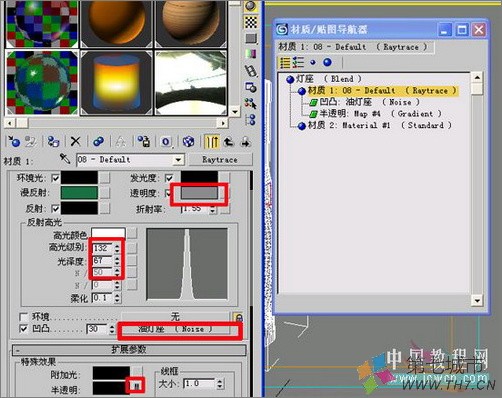Uncheck the 凹凸 checkbox
502x398 pixels.
pos(24,329)
